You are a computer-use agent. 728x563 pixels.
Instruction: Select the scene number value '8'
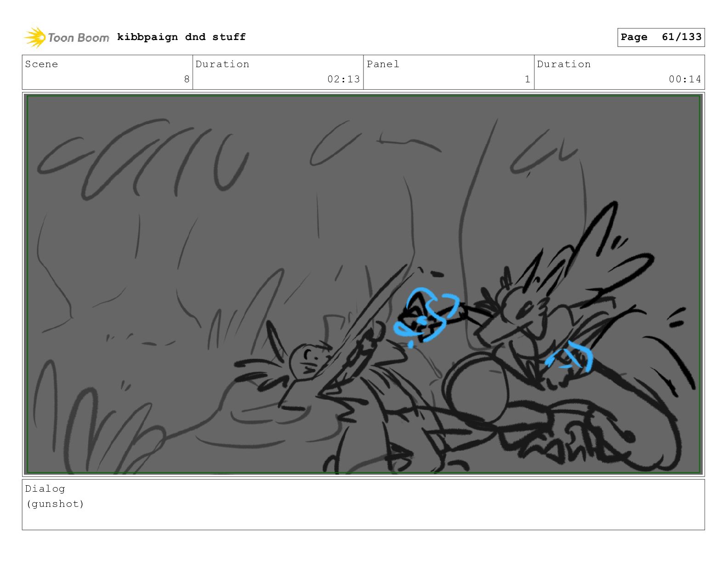pyautogui.click(x=187, y=79)
